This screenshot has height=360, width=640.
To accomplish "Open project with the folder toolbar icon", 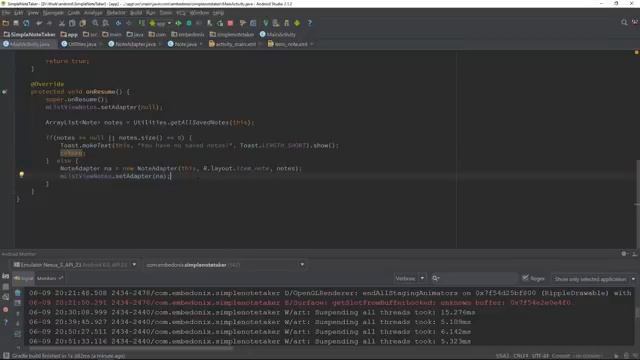I will click(x=6, y=23).
